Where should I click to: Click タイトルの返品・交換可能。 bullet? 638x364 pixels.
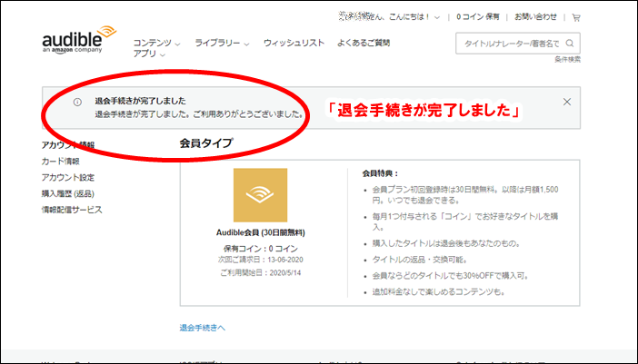420,260
